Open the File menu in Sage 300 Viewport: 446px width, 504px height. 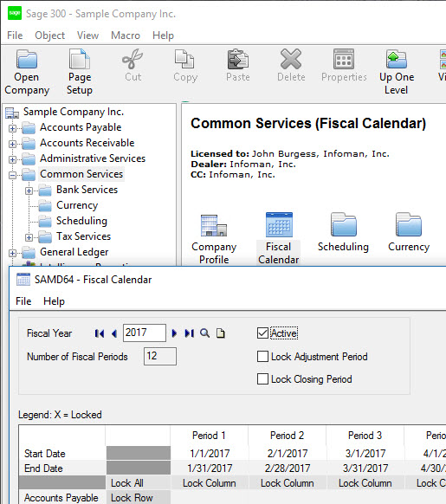(x=15, y=36)
